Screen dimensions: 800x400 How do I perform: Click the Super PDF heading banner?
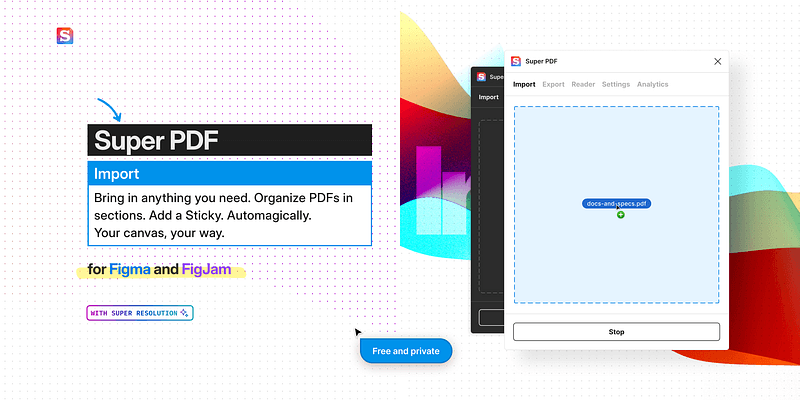pos(230,140)
